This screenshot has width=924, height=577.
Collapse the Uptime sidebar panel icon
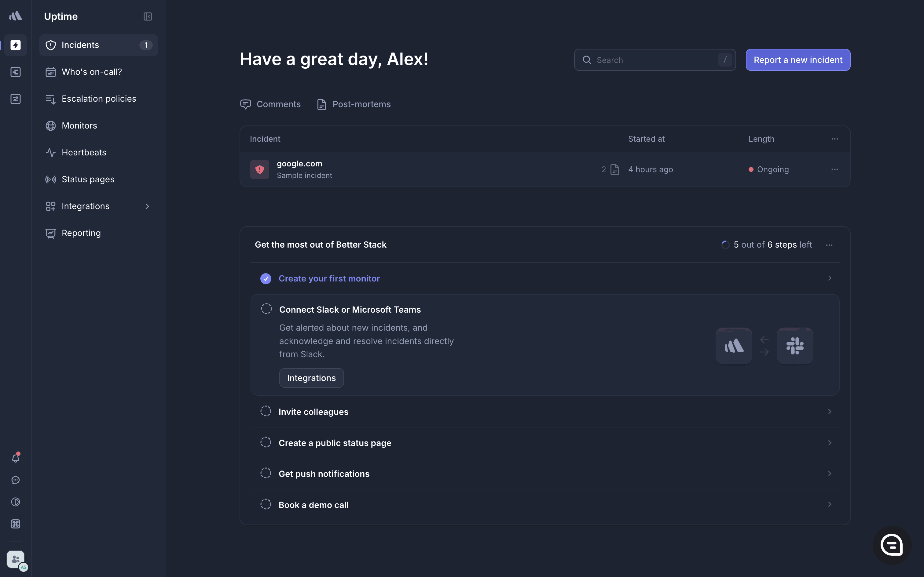[148, 16]
